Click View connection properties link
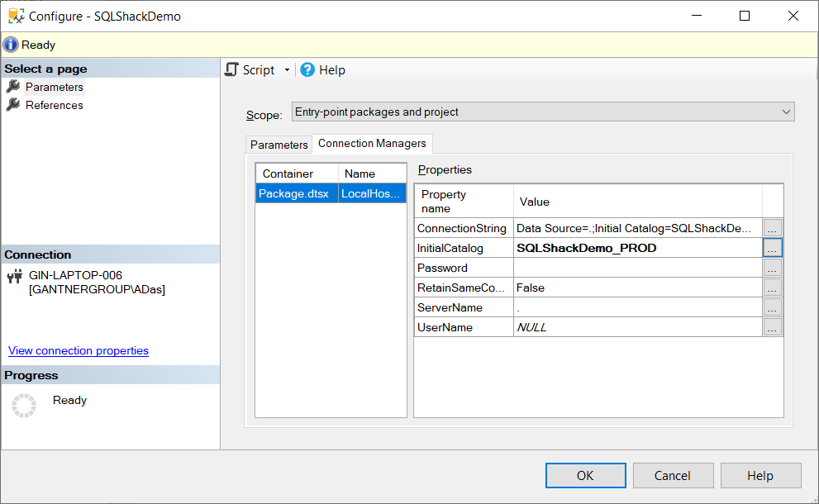 point(79,350)
